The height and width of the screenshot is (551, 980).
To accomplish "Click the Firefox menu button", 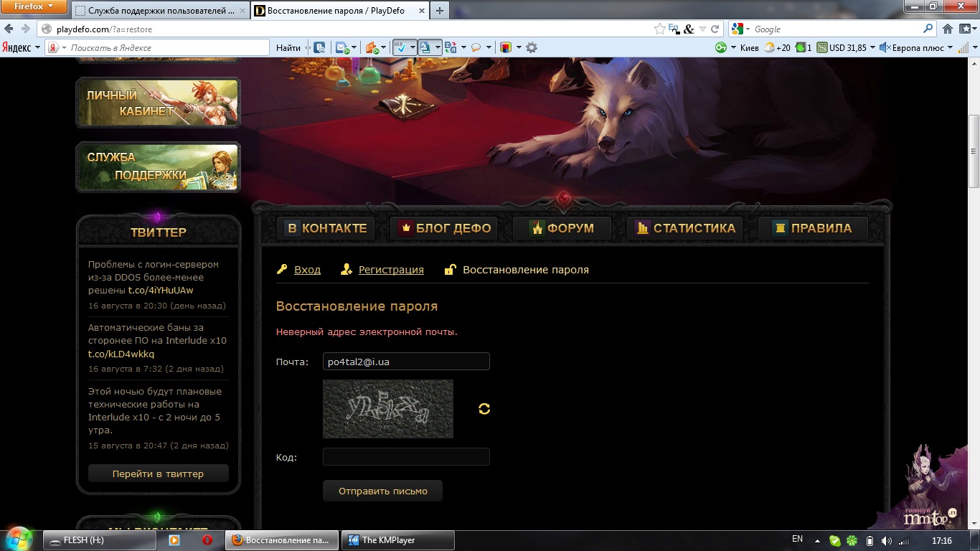I will [34, 6].
